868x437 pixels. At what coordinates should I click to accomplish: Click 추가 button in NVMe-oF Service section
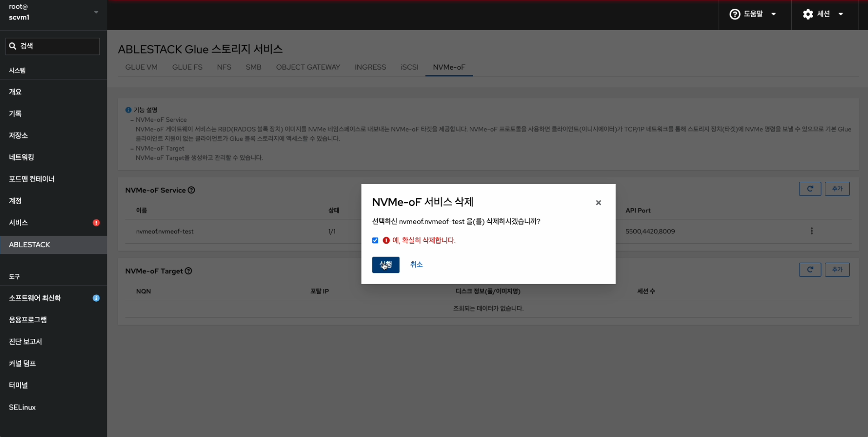pyautogui.click(x=837, y=189)
